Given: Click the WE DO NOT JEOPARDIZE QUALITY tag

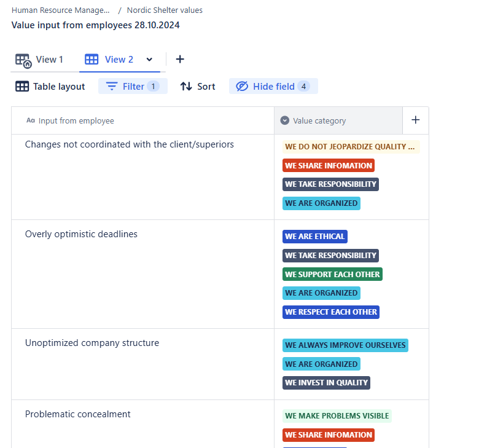Looking at the screenshot, I should [351, 147].
